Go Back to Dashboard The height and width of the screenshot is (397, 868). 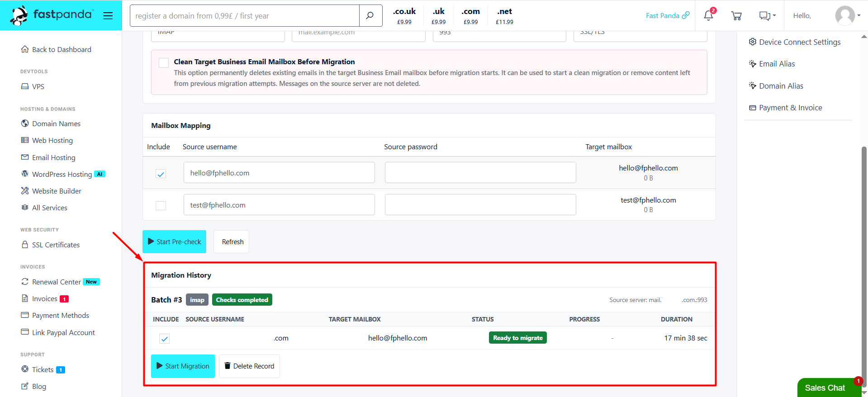[56, 49]
